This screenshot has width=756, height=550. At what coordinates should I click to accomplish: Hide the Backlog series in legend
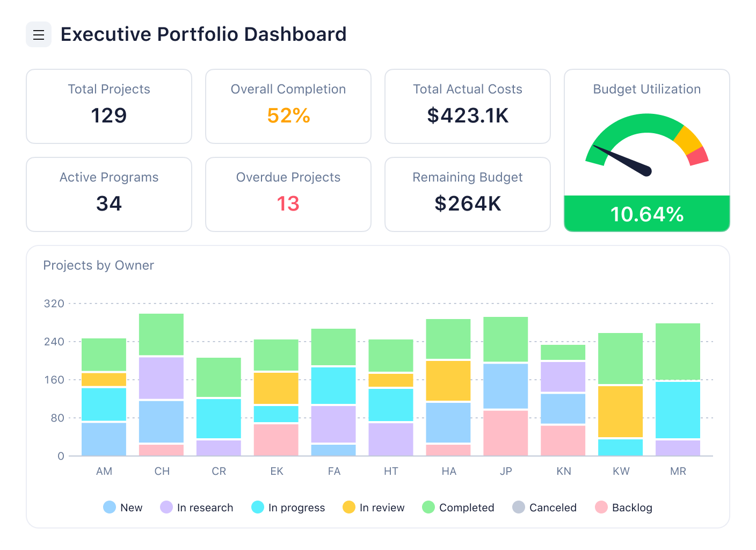click(x=623, y=508)
